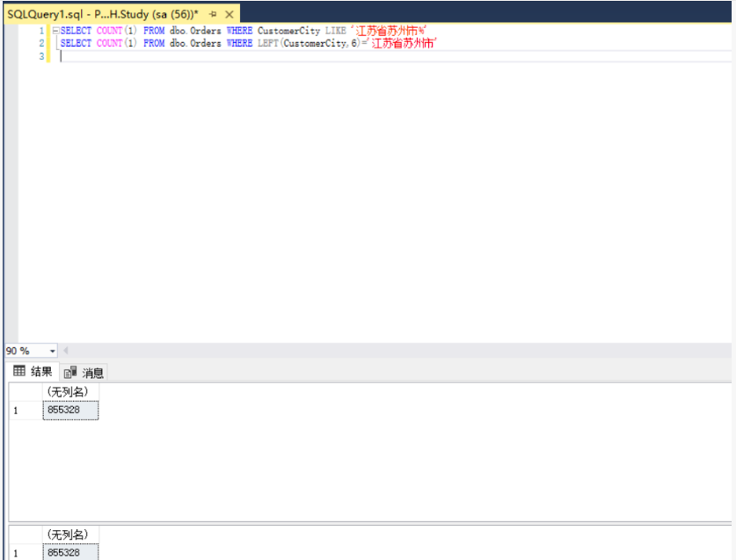This screenshot has width=736, height=560.
Task: Click the COUNT function on line 2
Action: (x=109, y=43)
